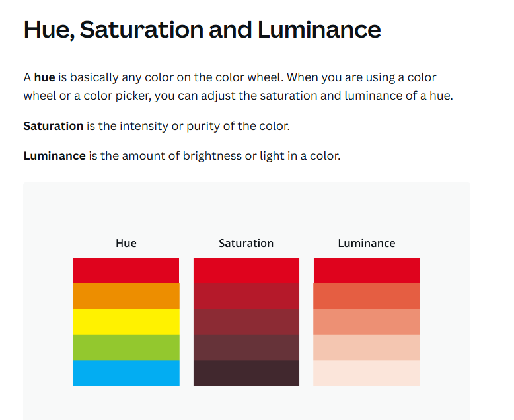Click the blue swatch under Hue
The height and width of the screenshot is (420, 514).
pyautogui.click(x=126, y=373)
